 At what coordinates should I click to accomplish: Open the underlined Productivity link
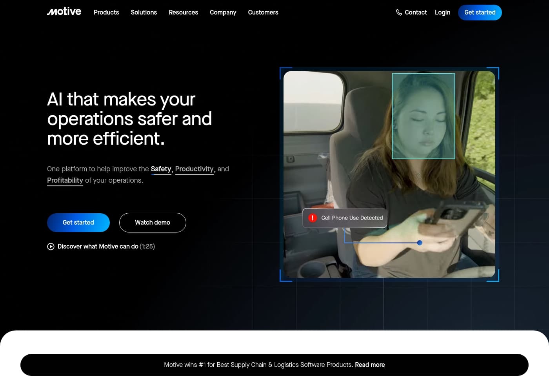[194, 169]
